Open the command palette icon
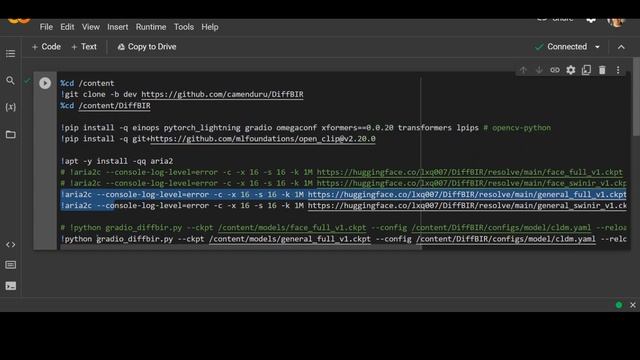The height and width of the screenshot is (360, 640). coord(11,265)
